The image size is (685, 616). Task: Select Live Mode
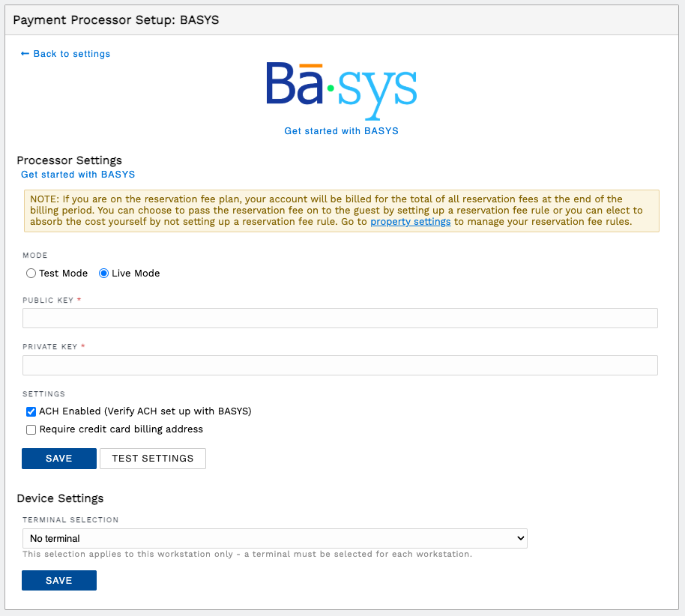tap(103, 273)
